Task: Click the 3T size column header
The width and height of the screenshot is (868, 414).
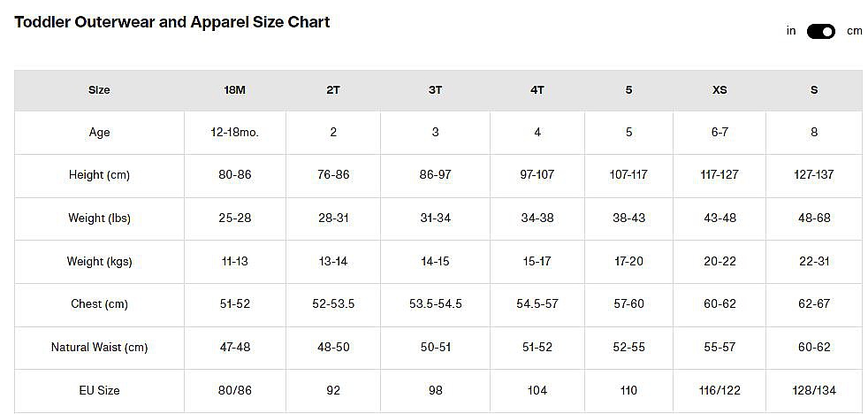Action: coord(435,90)
